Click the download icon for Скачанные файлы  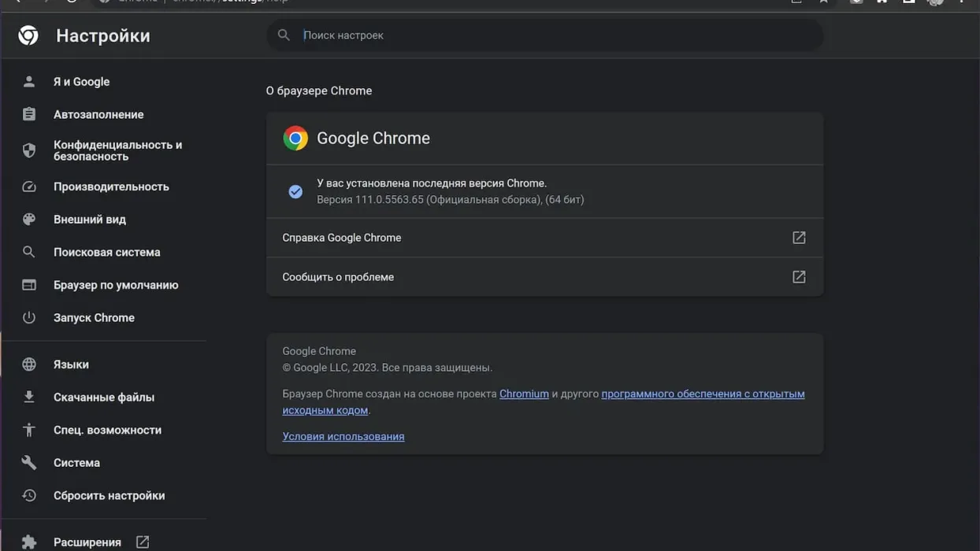pyautogui.click(x=29, y=398)
